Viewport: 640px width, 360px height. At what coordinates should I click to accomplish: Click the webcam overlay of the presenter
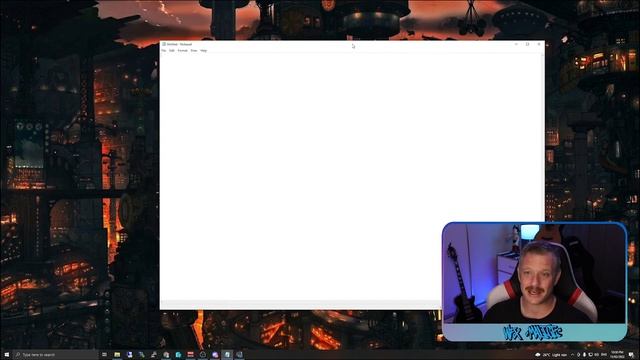click(x=534, y=281)
